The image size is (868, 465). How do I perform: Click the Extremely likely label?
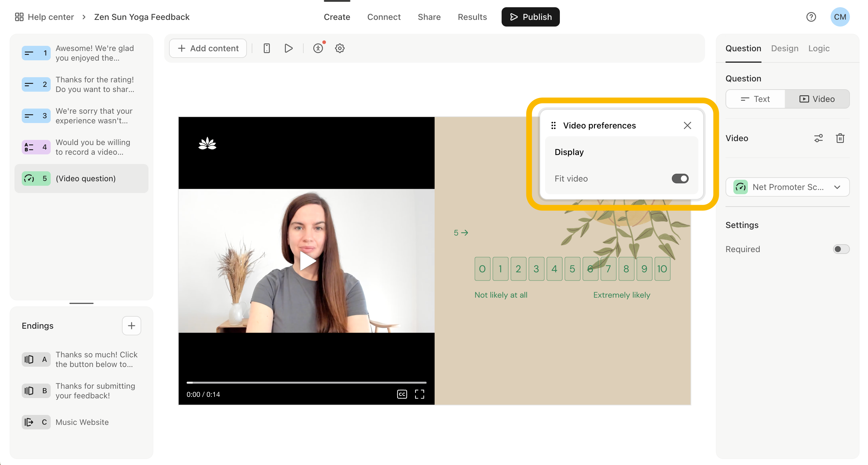pyautogui.click(x=622, y=295)
